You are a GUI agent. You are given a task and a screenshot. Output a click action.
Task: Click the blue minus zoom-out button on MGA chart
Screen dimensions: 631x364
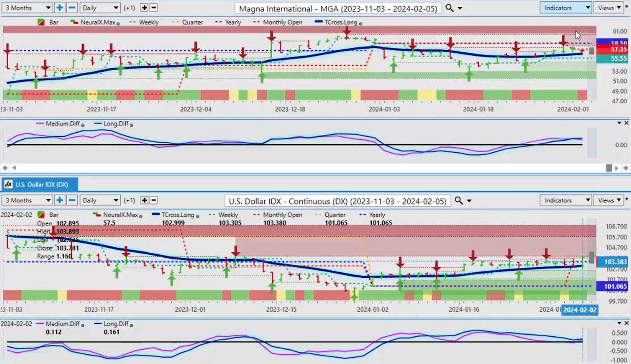[72, 8]
